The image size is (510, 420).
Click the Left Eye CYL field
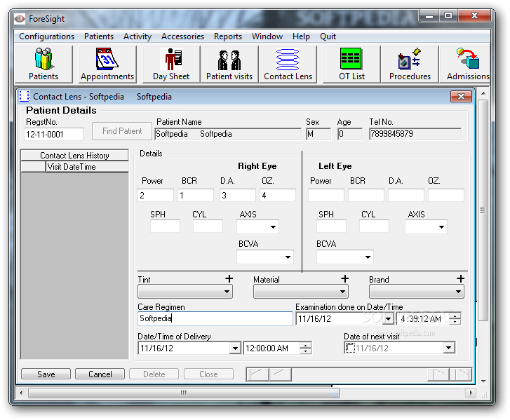pos(374,226)
